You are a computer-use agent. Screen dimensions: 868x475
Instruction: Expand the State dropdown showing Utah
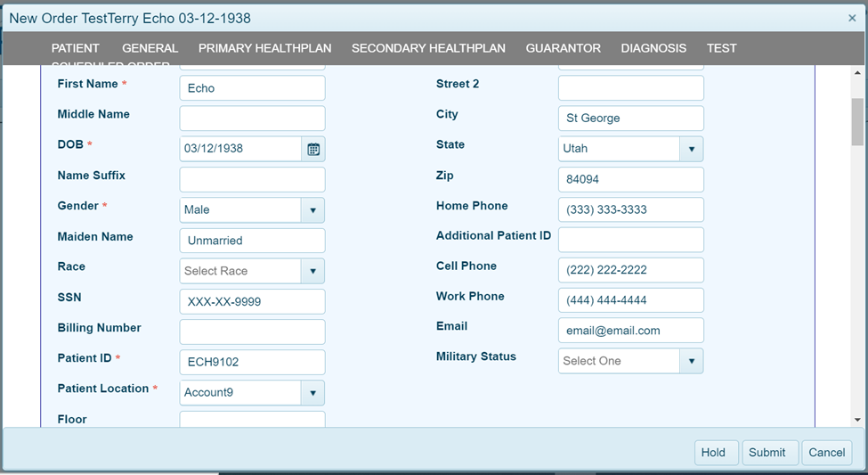692,149
